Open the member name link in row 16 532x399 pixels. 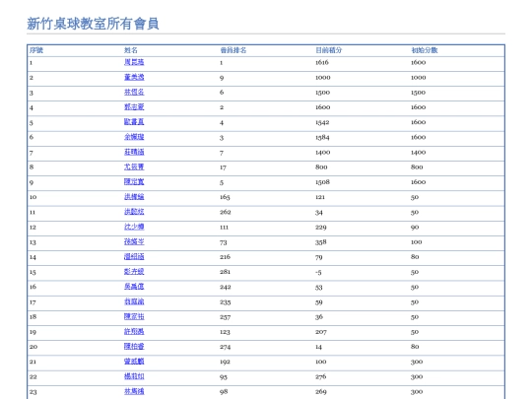(x=134, y=287)
